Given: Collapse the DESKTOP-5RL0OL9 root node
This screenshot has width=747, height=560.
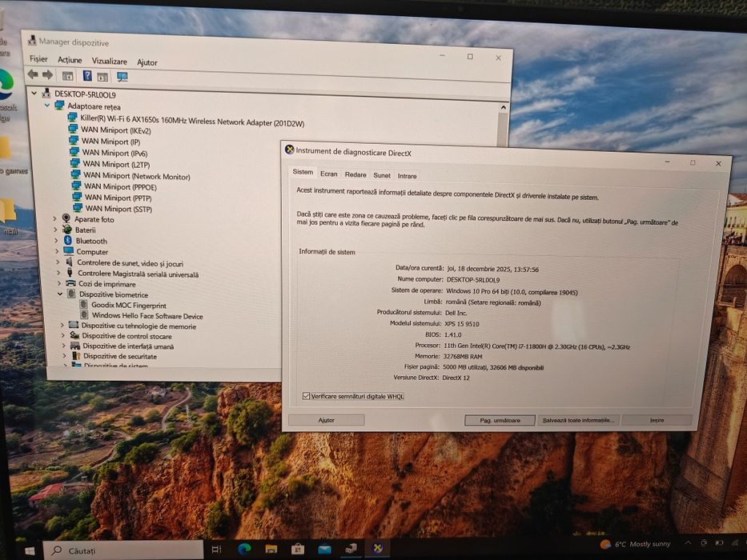Looking at the screenshot, I should [34, 94].
